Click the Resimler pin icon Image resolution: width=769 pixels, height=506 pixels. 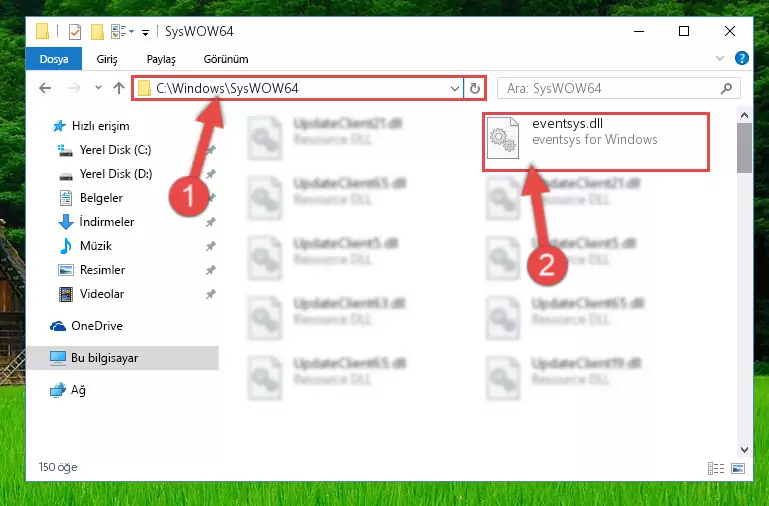[211, 270]
